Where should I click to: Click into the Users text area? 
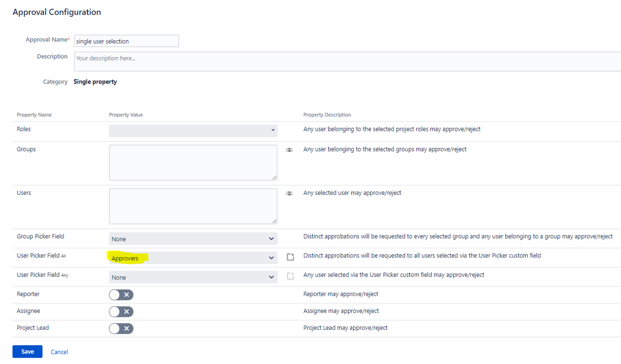[193, 206]
